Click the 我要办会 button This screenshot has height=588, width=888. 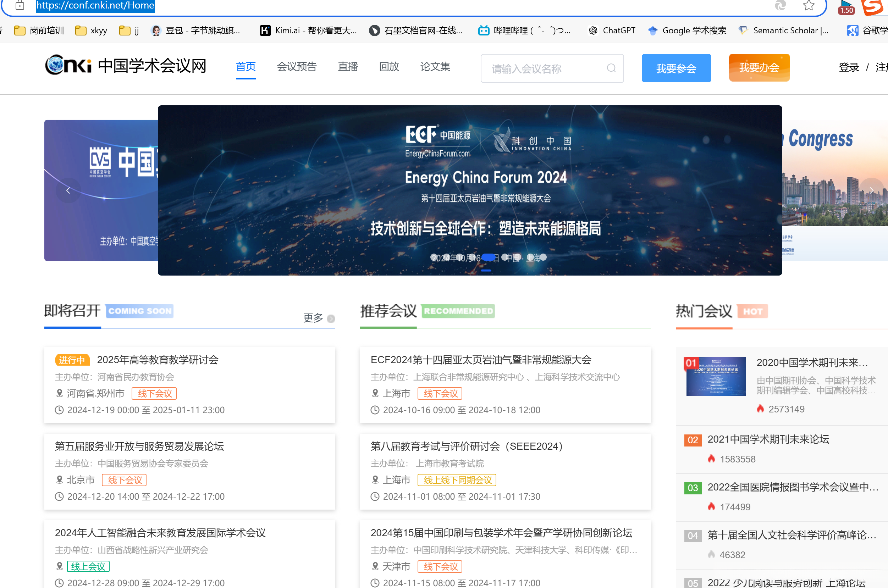(x=759, y=68)
